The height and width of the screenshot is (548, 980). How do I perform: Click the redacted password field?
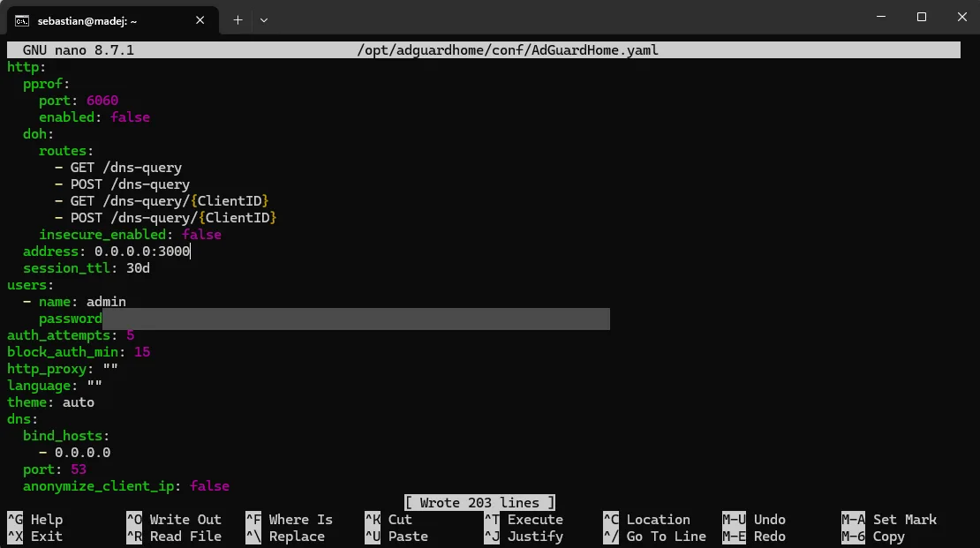click(x=356, y=319)
